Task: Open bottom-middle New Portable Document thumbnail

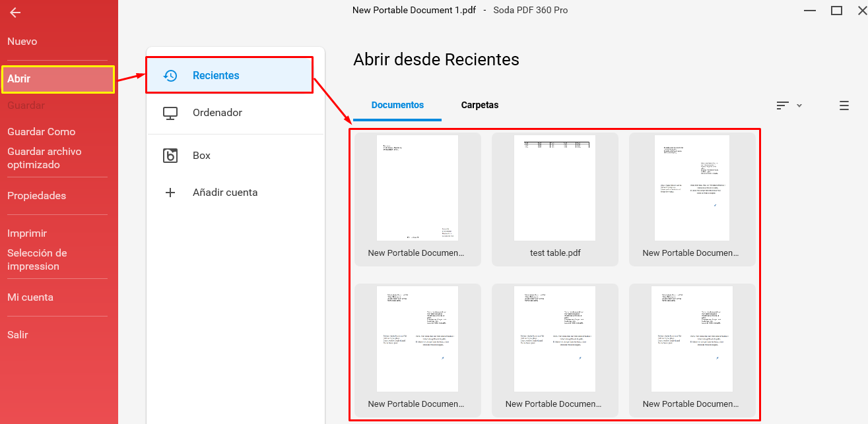Action: pyautogui.click(x=555, y=339)
